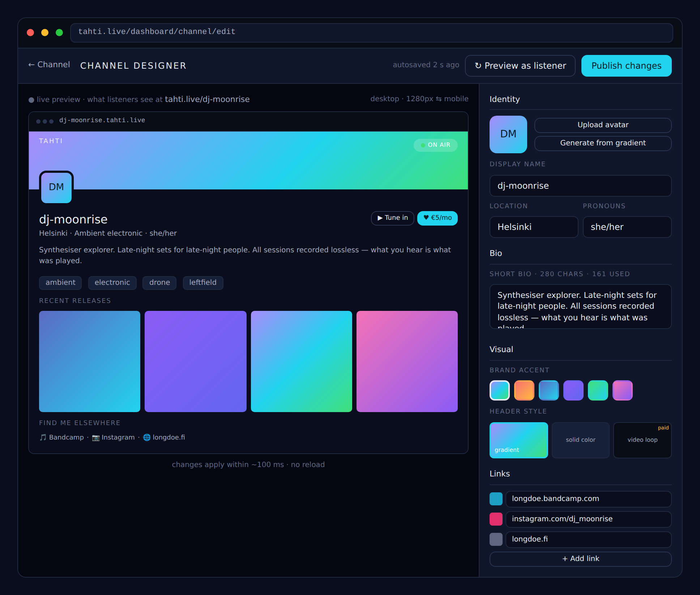Click the electronic tag

[x=112, y=283]
